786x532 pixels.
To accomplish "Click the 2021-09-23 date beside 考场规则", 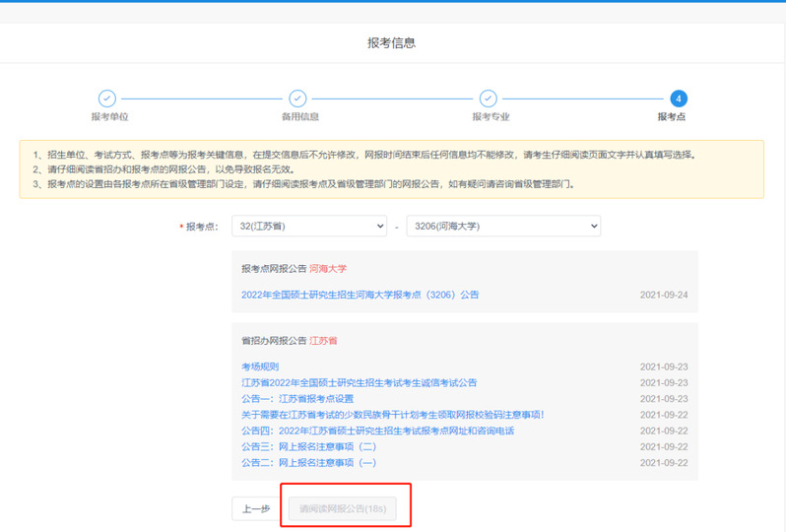I will click(664, 366).
